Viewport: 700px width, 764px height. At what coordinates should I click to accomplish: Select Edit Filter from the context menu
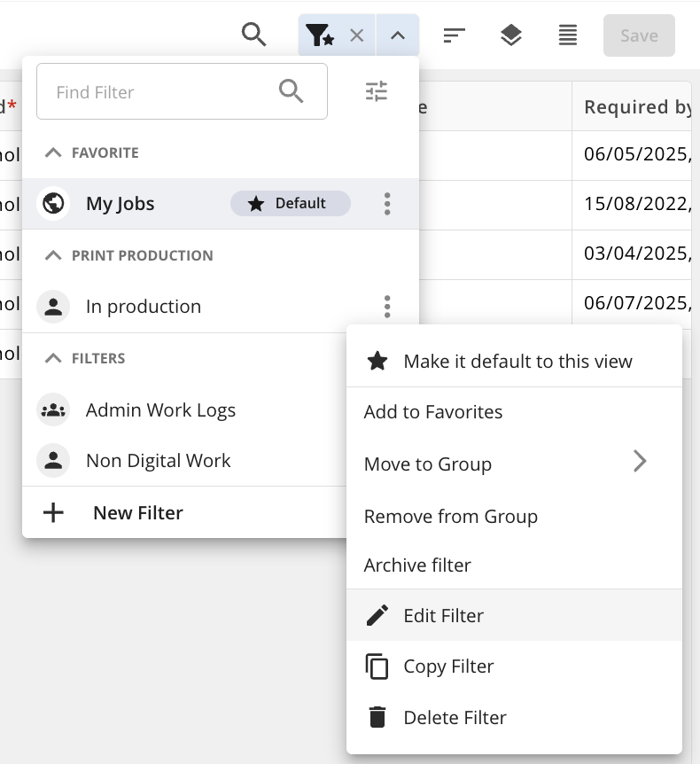(x=514, y=615)
